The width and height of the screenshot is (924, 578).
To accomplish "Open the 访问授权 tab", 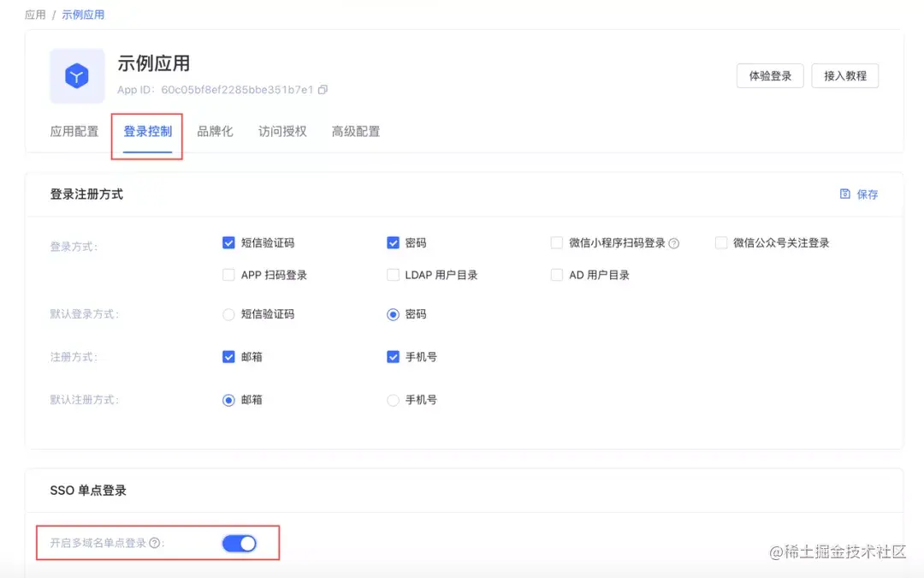I will (282, 132).
